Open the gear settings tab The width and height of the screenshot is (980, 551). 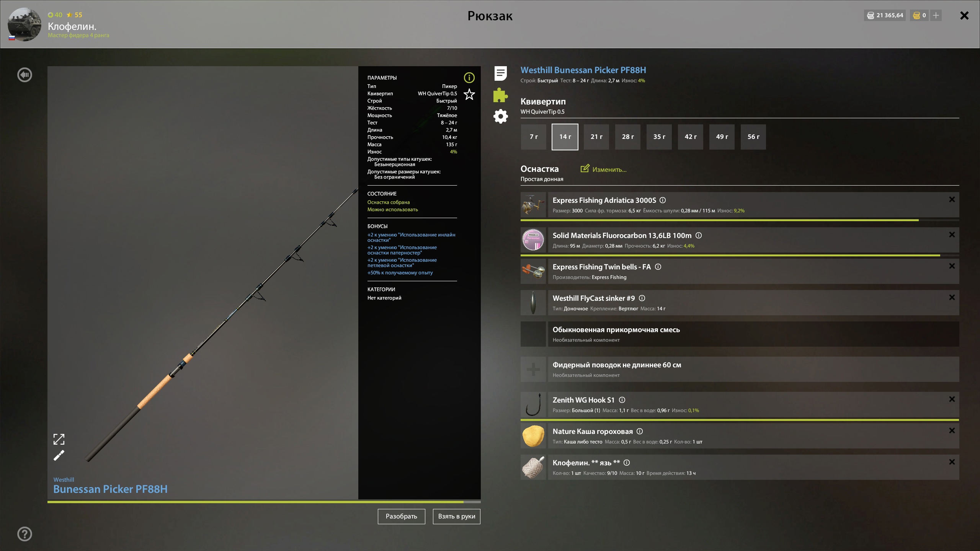[x=500, y=116]
